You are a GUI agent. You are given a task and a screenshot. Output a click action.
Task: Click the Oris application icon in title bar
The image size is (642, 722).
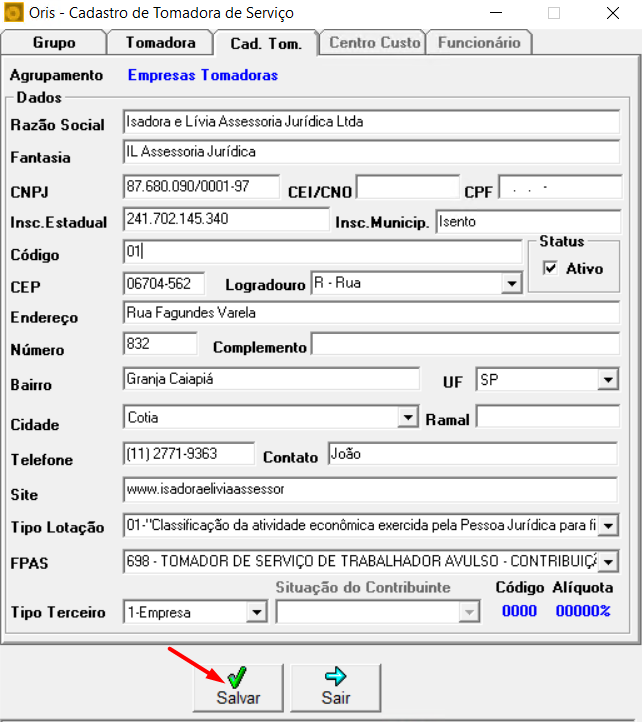13,12
